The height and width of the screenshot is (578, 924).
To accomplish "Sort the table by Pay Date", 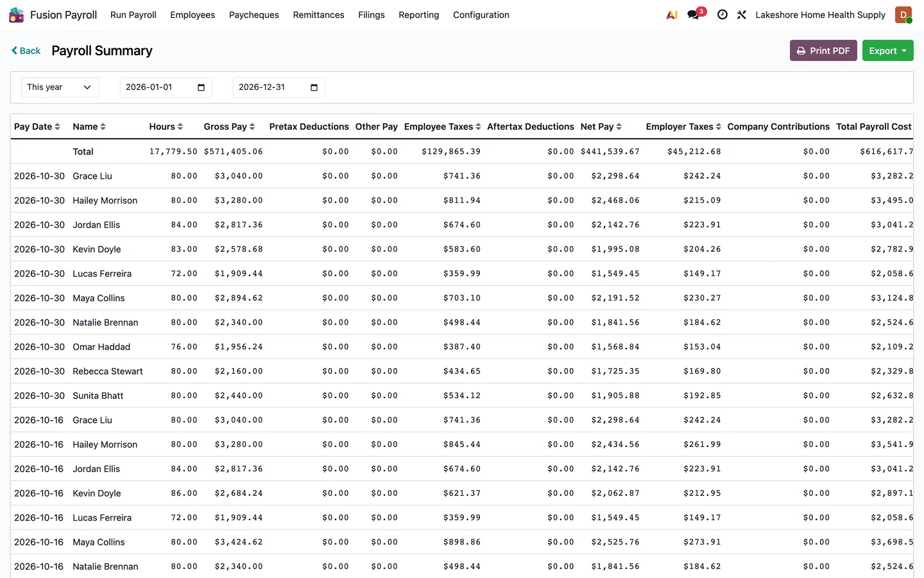I will (x=37, y=127).
